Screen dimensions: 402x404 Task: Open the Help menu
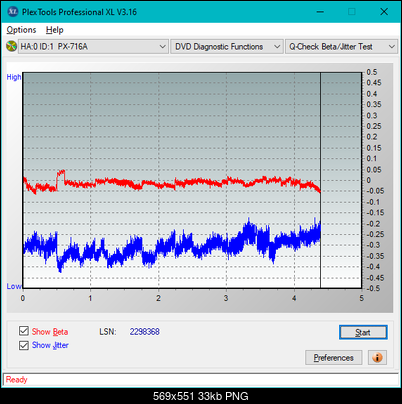tap(55, 30)
